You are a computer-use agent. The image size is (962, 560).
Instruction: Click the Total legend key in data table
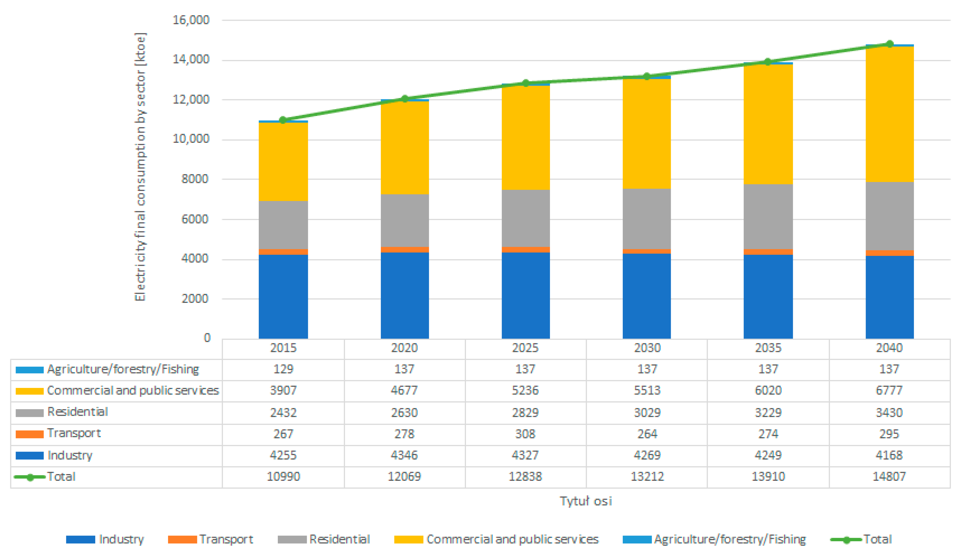[x=30, y=477]
